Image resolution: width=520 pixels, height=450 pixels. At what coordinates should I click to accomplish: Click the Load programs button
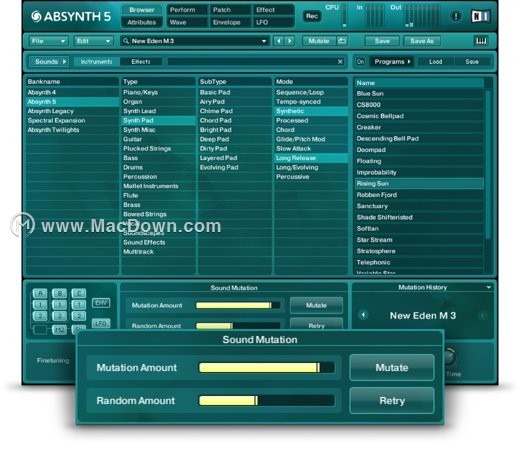435,62
